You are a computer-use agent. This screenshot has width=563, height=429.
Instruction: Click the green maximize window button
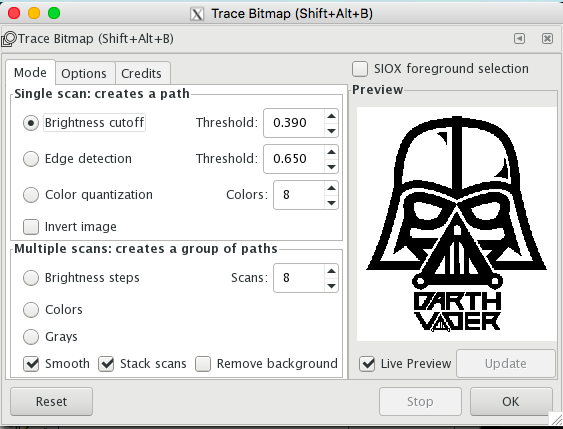[54, 13]
